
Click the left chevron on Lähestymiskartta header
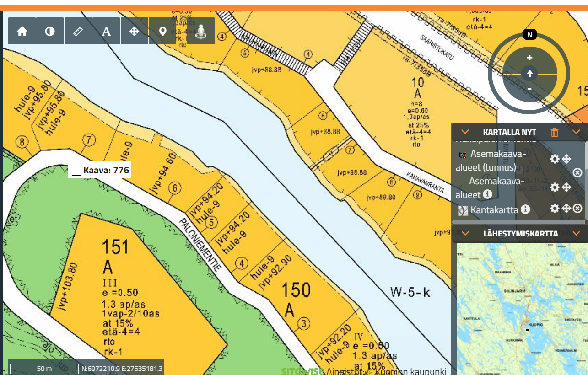click(465, 233)
